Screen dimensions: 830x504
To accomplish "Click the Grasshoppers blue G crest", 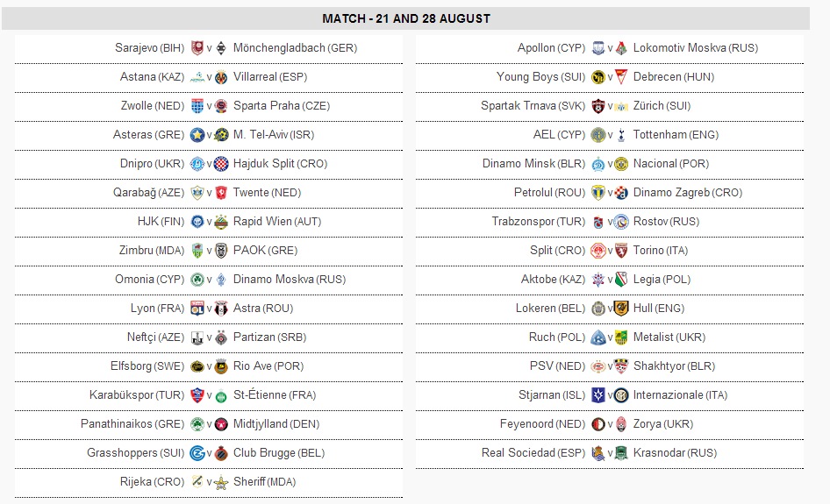I will pos(197,453).
